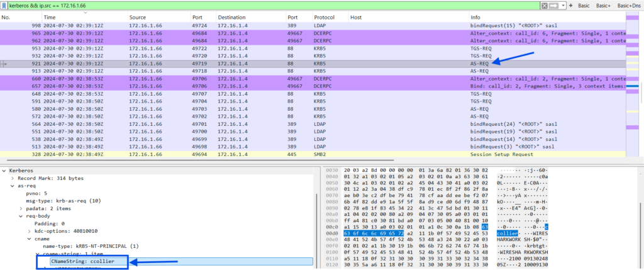Apply the Basic filter button
Viewport: 644px width, 270px height.
[584, 5]
